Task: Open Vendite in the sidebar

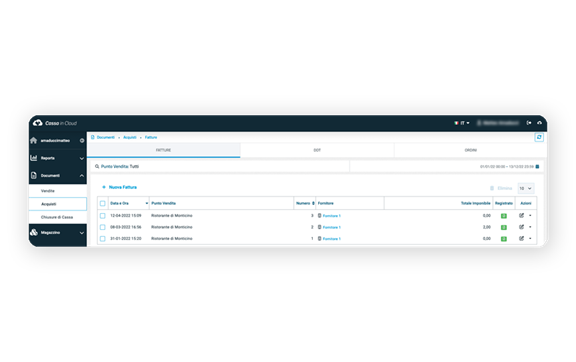Action: [x=58, y=191]
